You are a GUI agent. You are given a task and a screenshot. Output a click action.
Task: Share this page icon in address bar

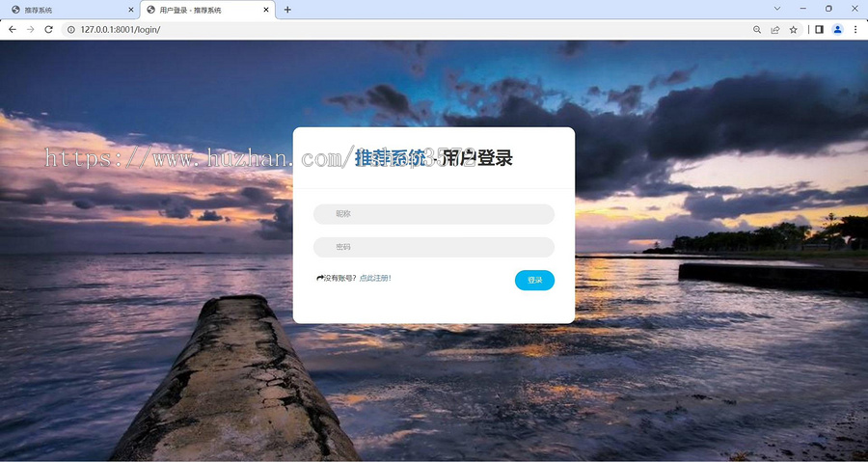pos(775,29)
